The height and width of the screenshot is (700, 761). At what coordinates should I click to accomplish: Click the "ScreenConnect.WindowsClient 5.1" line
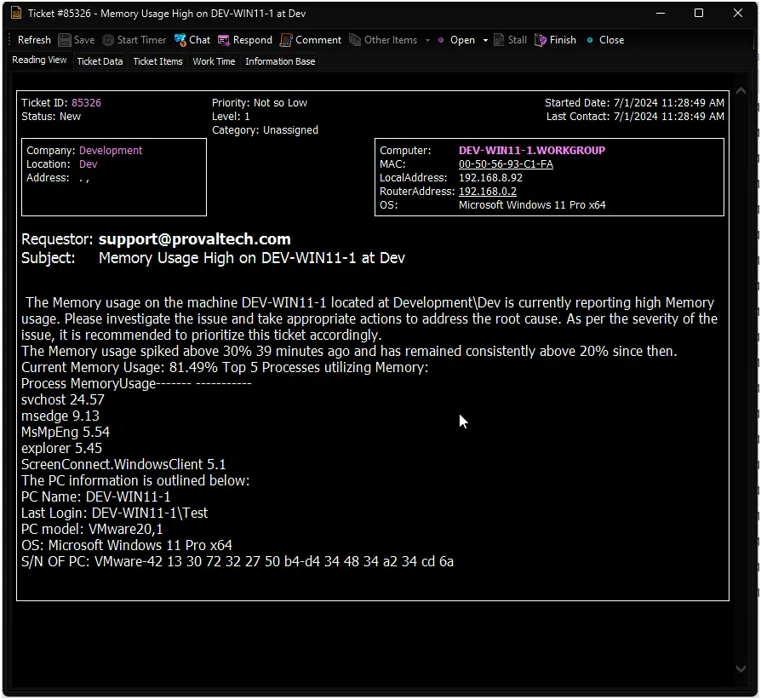[123, 465]
